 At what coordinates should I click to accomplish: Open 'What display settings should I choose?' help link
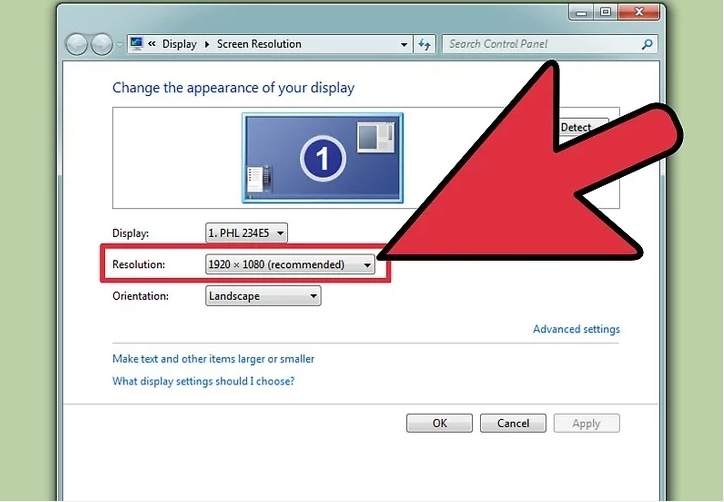click(x=203, y=381)
